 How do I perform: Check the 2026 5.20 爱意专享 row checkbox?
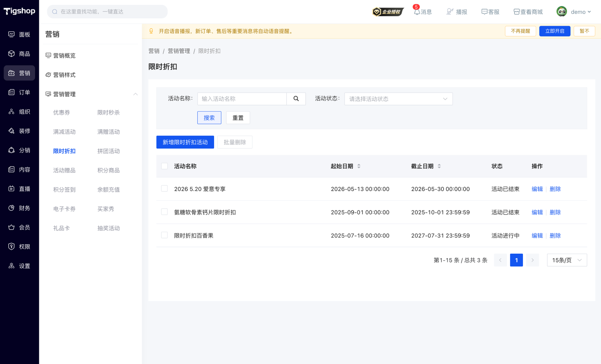(165, 189)
